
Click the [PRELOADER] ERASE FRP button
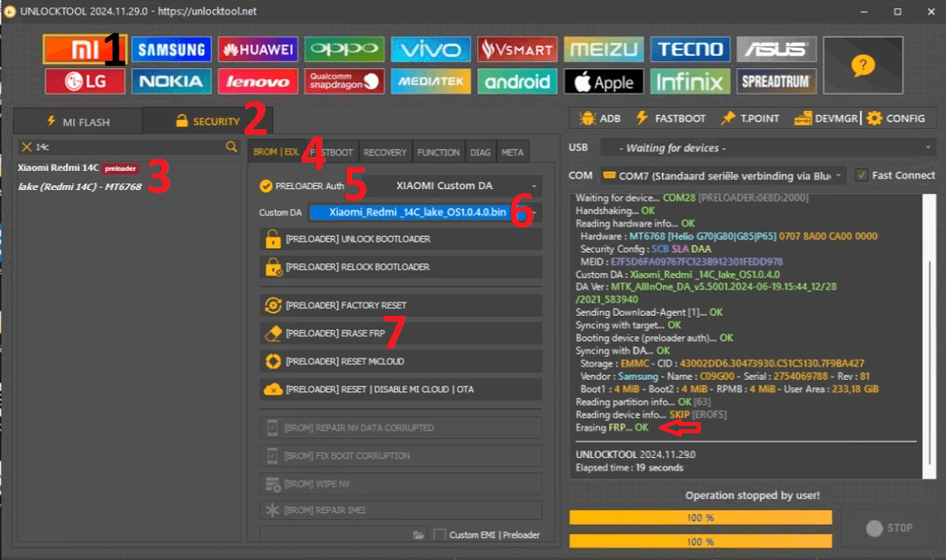click(x=401, y=334)
